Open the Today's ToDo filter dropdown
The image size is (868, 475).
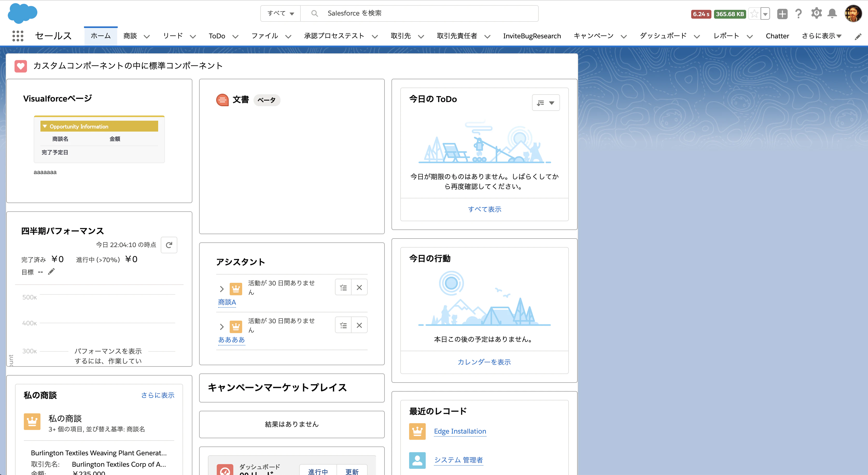[545, 103]
